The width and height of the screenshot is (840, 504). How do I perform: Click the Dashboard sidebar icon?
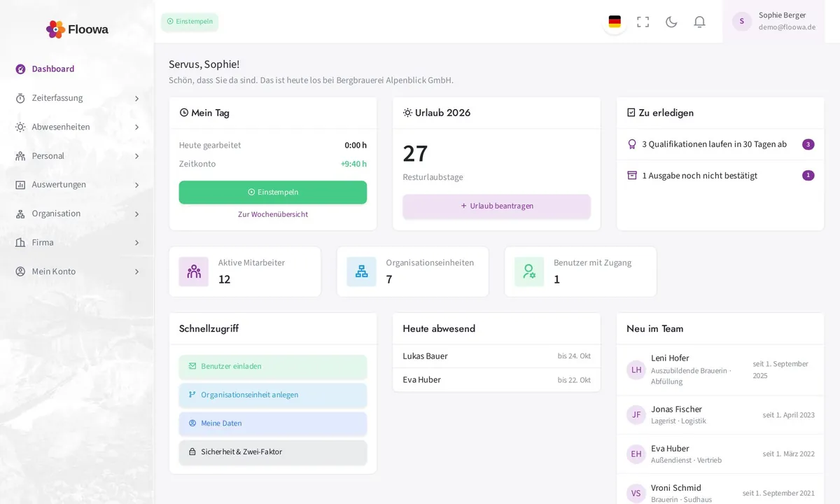(x=20, y=69)
